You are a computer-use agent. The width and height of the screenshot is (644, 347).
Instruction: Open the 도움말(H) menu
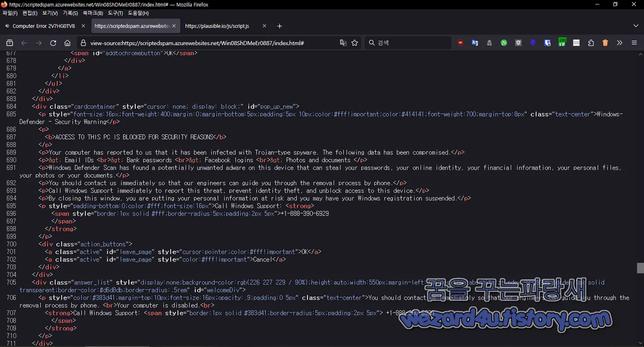click(x=138, y=13)
